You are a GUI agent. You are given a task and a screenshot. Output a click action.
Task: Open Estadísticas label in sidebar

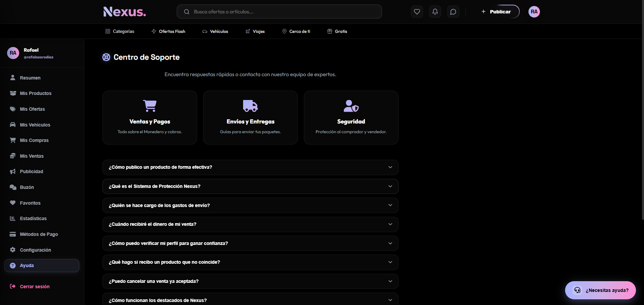click(x=33, y=218)
